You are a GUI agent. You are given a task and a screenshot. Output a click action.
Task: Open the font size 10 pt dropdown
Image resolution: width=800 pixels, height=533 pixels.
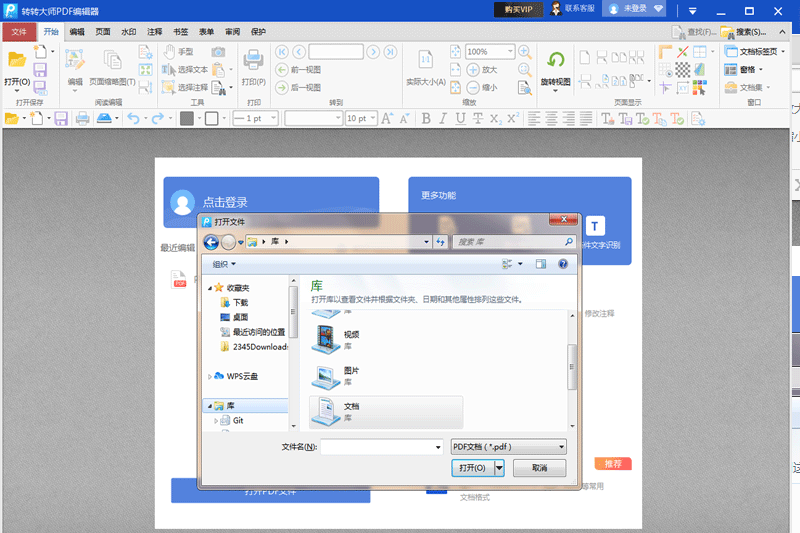click(x=373, y=118)
